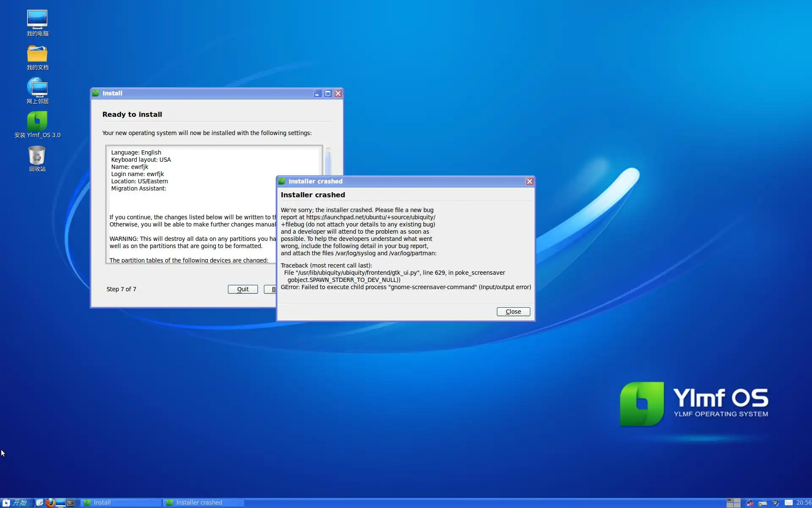Click the settings summary scrollbar
The width and height of the screenshot is (812, 508).
coord(328,163)
